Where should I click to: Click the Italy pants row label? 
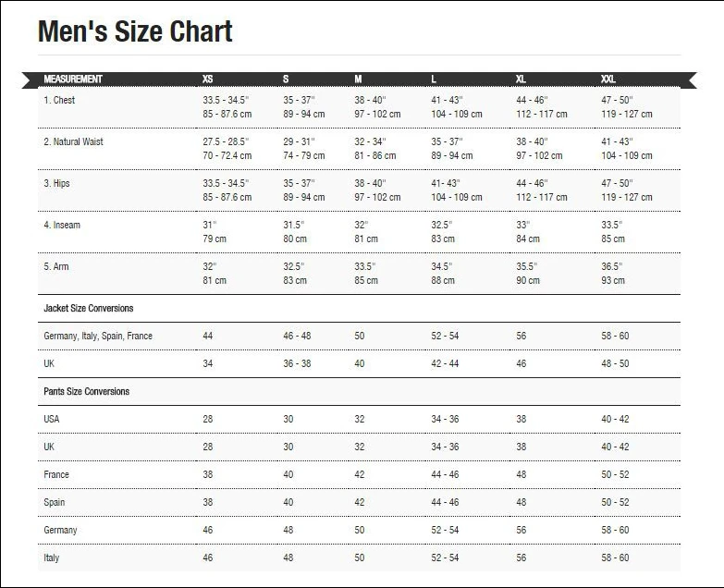click(x=52, y=557)
